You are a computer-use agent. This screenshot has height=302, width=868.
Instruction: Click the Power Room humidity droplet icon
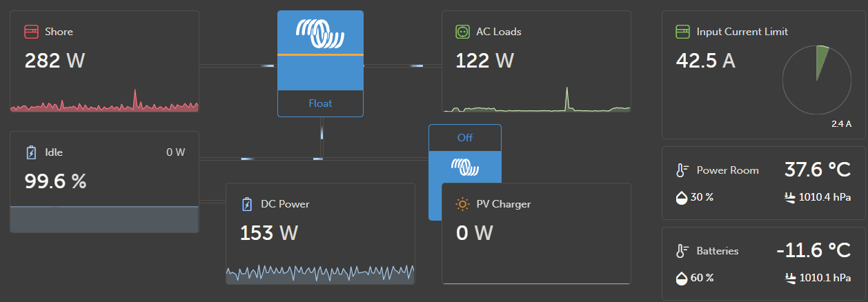pos(682,197)
